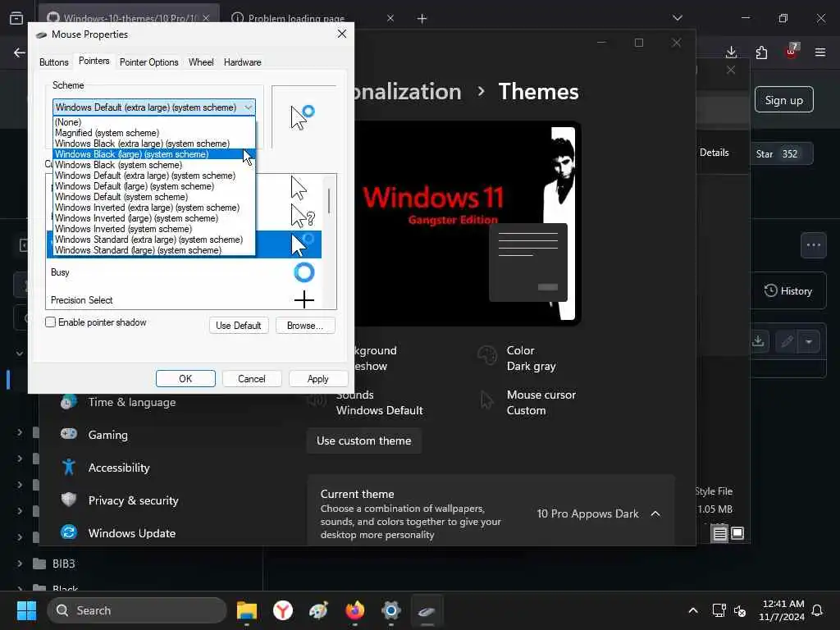Pick Magnified (system scheme) option
This screenshot has height=630, width=840.
tap(154, 133)
